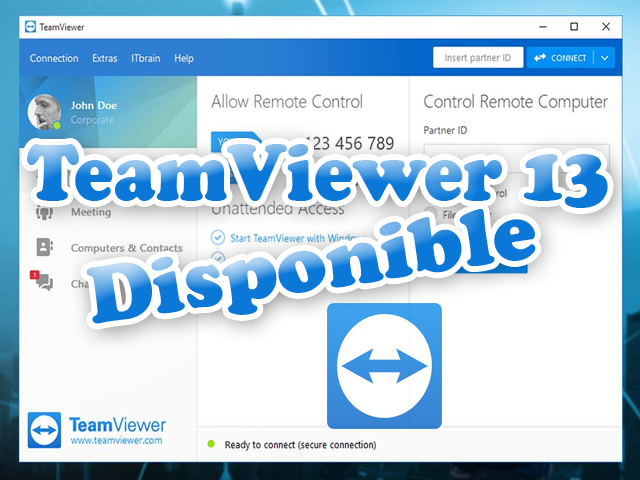The width and height of the screenshot is (640, 480).
Task: Click the TeamViewer title bar icon
Action: click(x=30, y=27)
